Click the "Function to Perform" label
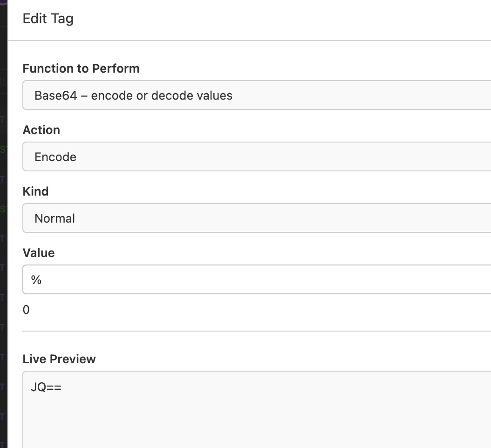The image size is (491, 448). coord(81,68)
